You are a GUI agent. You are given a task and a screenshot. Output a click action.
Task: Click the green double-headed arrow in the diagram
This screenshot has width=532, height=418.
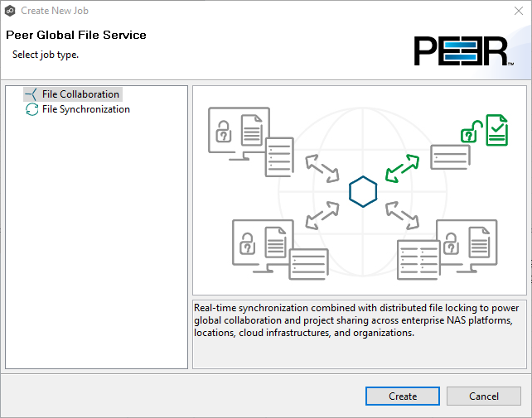402,168
